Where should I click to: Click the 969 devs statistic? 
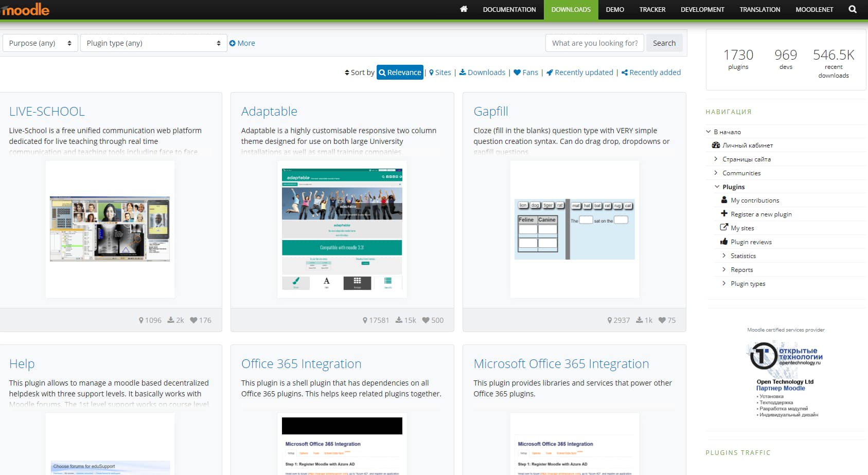point(786,59)
